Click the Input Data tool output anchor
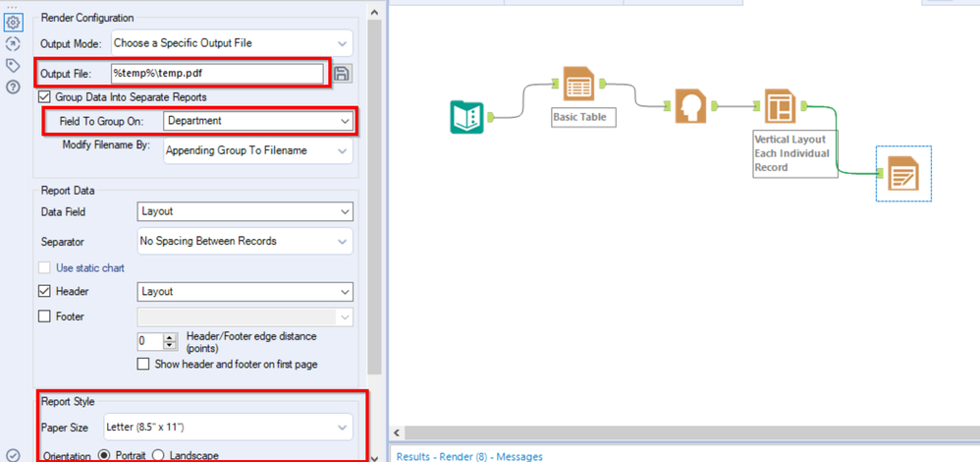 pos(491,116)
